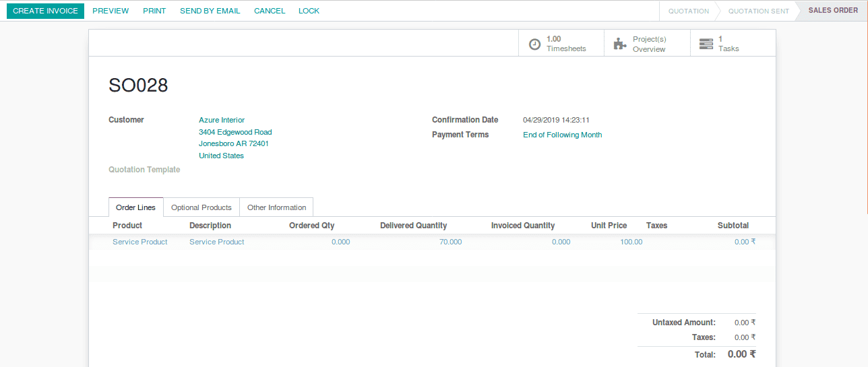
Task: Click the Confirmation Date field label
Action: coord(465,120)
